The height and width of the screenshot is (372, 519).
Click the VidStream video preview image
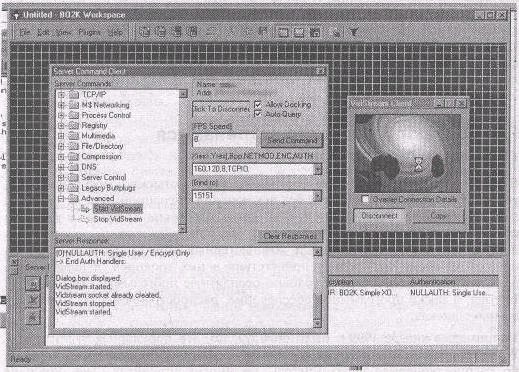click(x=408, y=154)
